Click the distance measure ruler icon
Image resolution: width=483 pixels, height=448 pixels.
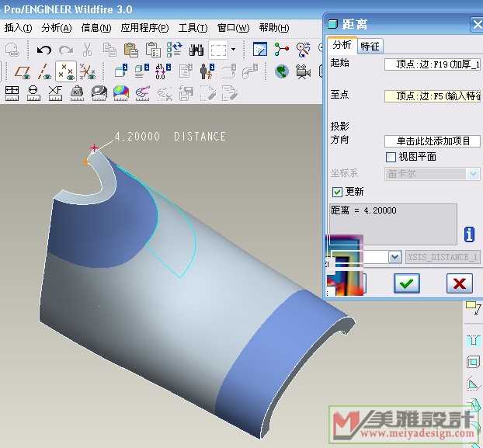(12, 93)
